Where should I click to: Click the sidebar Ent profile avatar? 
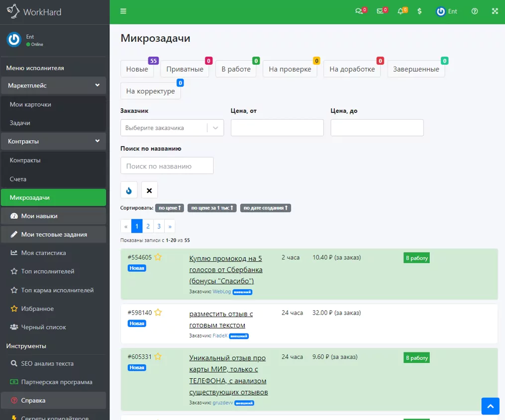tap(14, 40)
